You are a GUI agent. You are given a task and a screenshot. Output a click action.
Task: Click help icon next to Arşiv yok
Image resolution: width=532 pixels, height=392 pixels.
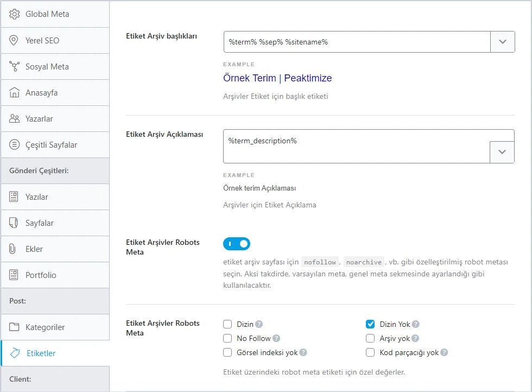tap(415, 338)
